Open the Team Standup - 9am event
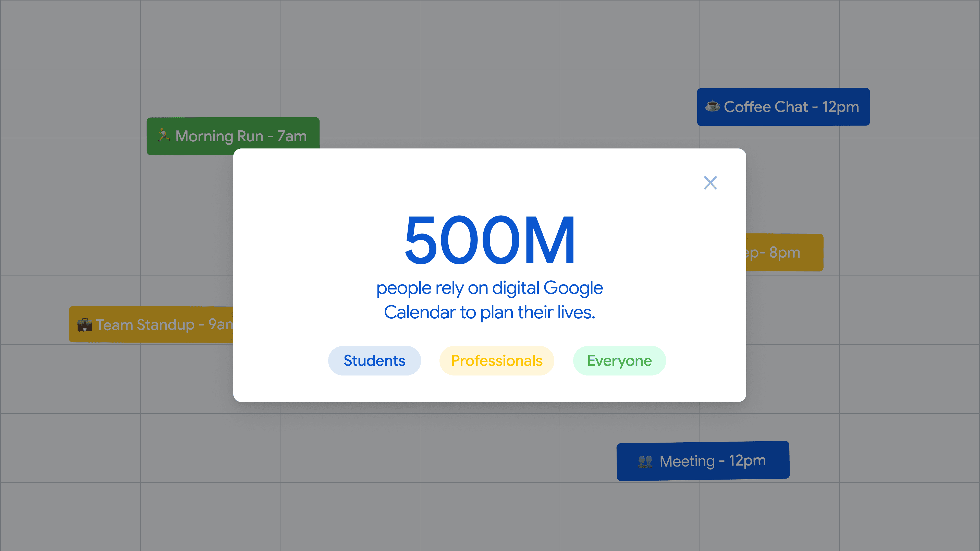Viewport: 980px width, 551px height. click(151, 324)
